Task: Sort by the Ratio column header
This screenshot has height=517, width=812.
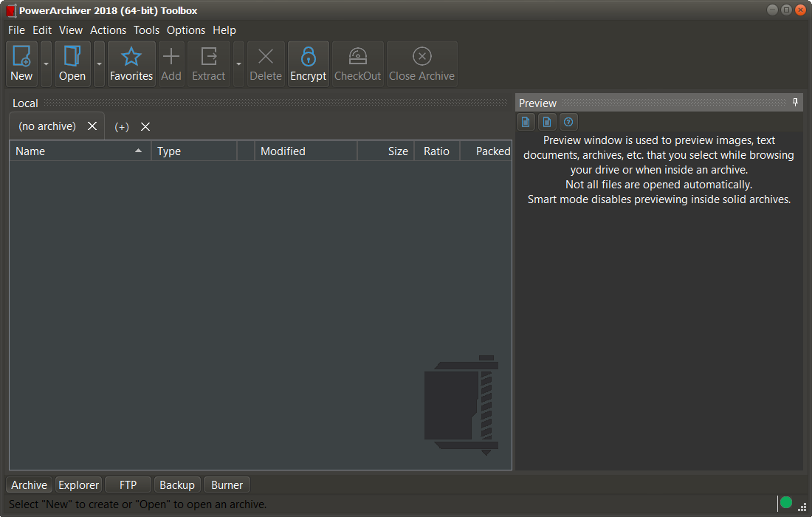Action: click(x=437, y=151)
